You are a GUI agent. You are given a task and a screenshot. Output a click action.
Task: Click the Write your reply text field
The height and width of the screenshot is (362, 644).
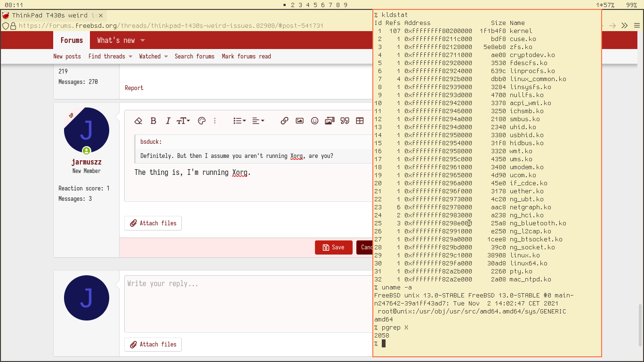click(x=249, y=304)
